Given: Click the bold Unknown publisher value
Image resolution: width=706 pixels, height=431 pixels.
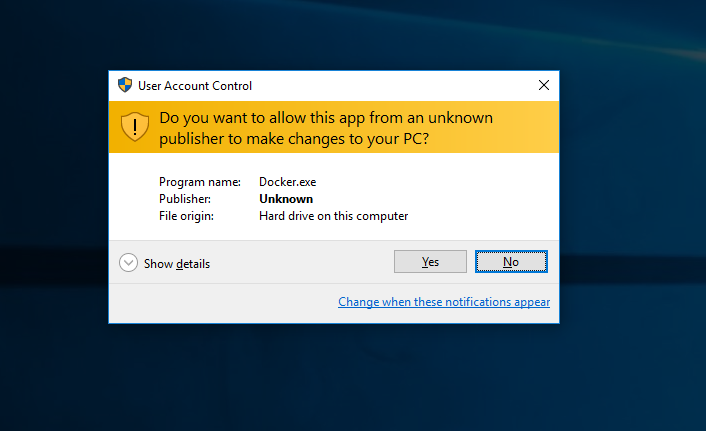Looking at the screenshot, I should point(285,199).
